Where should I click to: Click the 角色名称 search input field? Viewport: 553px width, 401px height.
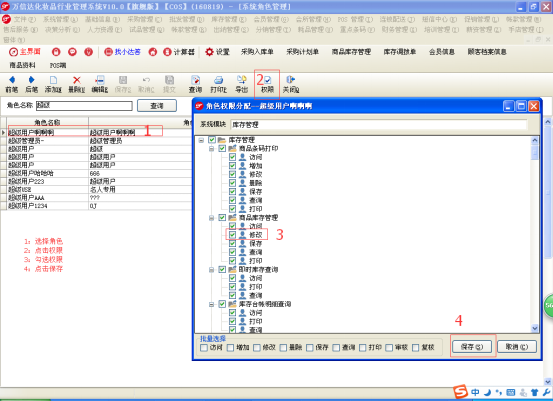point(84,105)
